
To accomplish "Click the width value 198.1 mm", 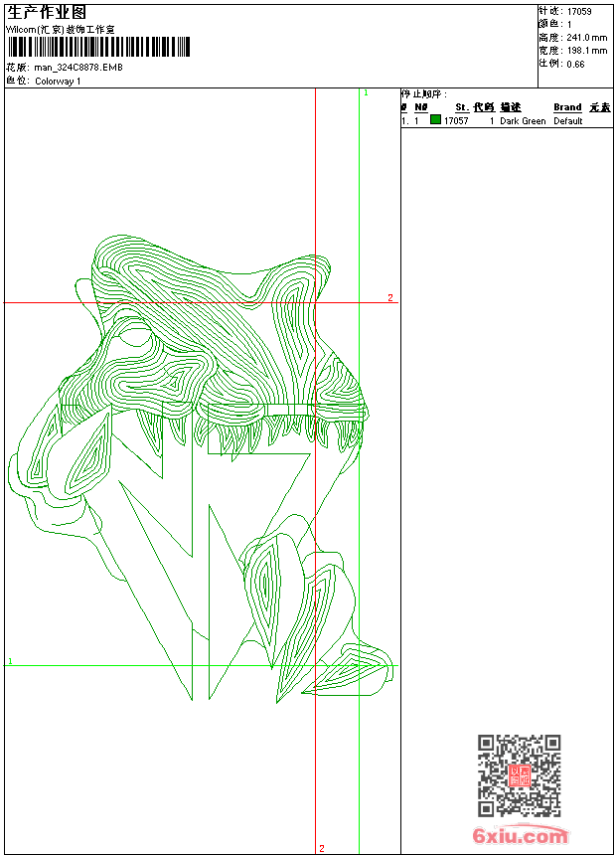I will (585, 50).
